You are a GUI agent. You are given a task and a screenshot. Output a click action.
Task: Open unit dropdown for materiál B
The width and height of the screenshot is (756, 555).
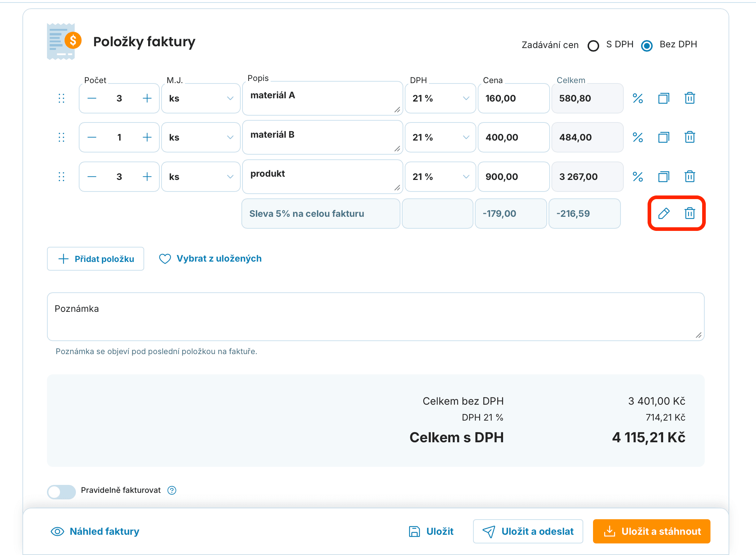pos(201,137)
